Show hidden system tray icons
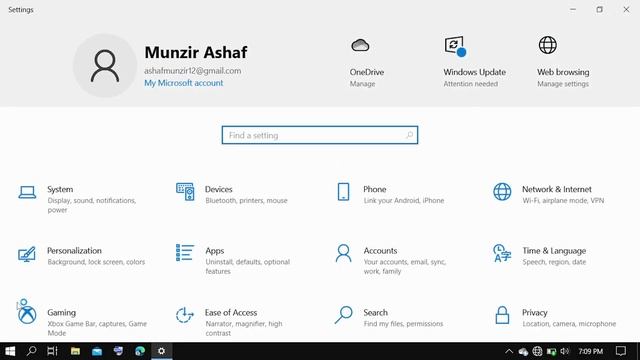The height and width of the screenshot is (360, 640). (x=509, y=351)
